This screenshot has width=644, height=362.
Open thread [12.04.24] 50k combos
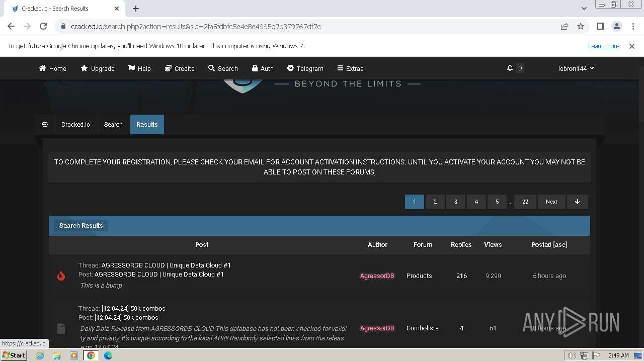click(x=133, y=308)
